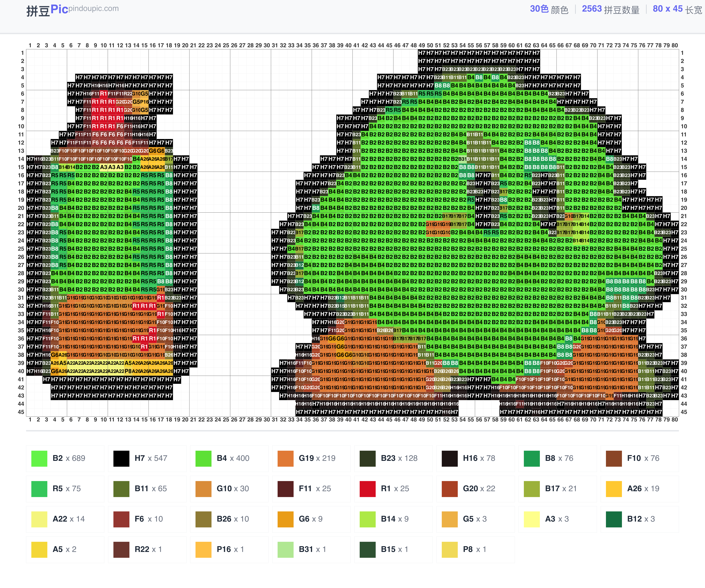
Task: Open the pindoupic.com link
Action: (x=94, y=8)
